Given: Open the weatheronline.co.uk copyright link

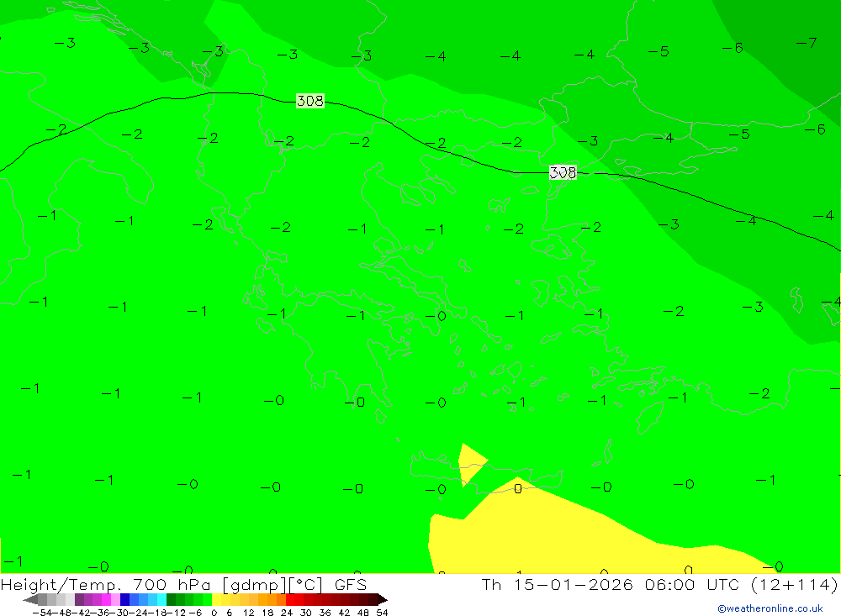Looking at the screenshot, I should [770, 608].
